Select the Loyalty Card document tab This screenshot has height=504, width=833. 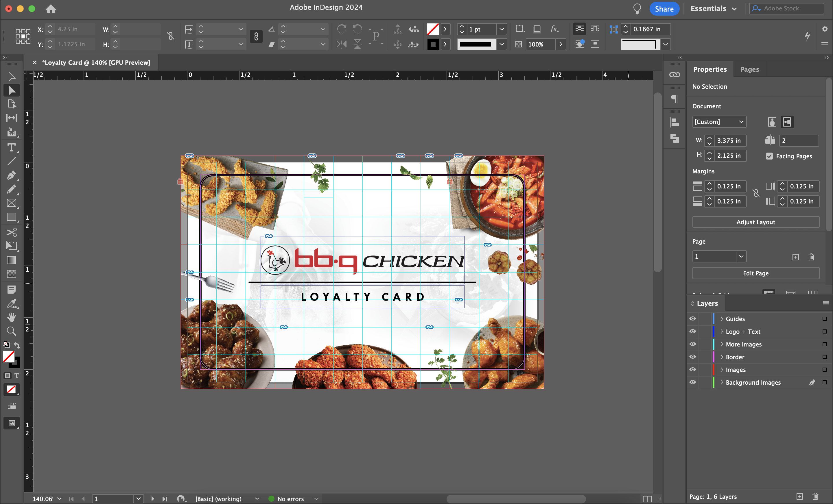[96, 62]
